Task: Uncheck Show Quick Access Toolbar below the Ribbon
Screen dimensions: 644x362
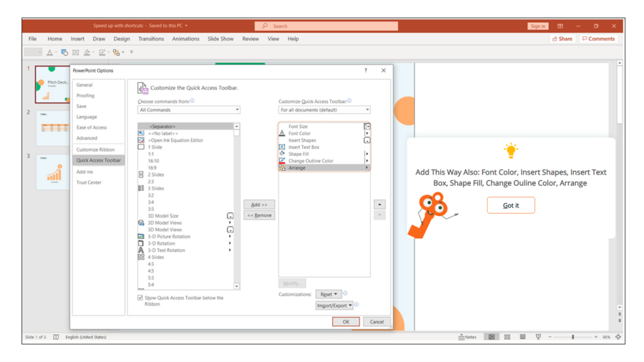Action: point(140,297)
